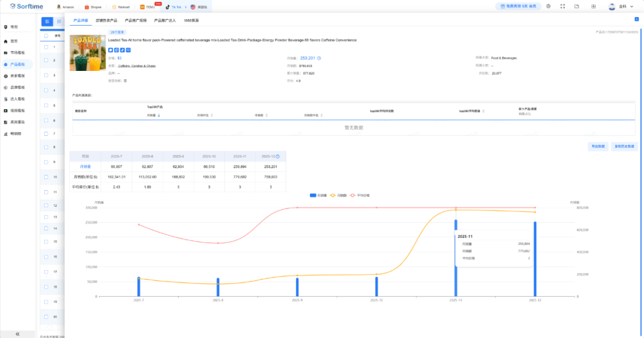Tick the checkbox for row 5
The width and height of the screenshot is (644, 338).
click(46, 105)
